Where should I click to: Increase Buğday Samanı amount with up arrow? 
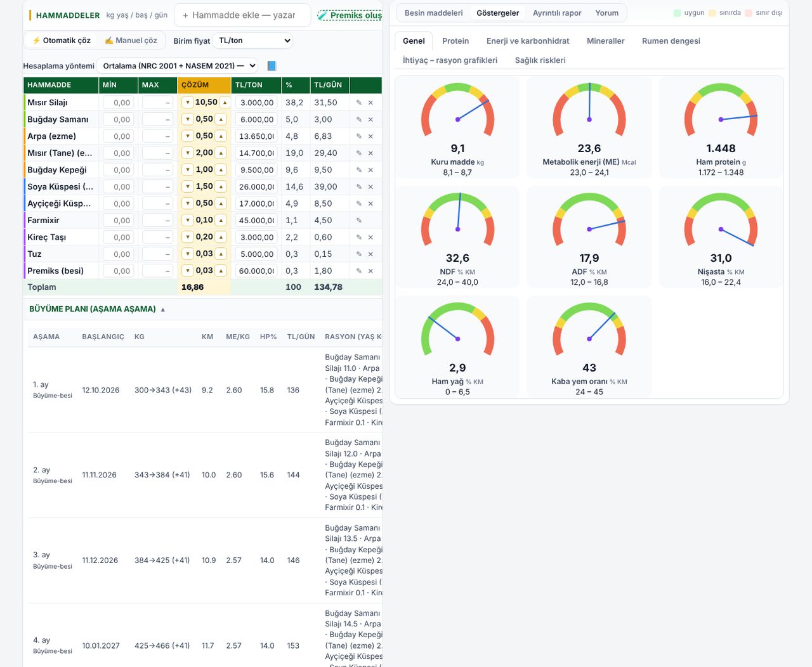[221, 119]
